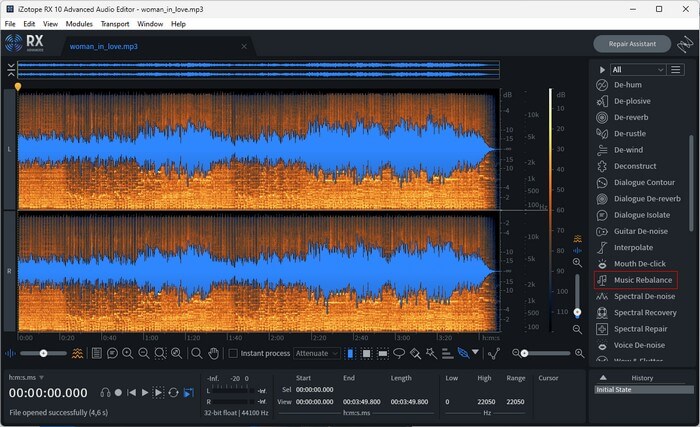This screenshot has height=427, width=700.
Task: Play the selection only
Action: pyautogui.click(x=158, y=393)
